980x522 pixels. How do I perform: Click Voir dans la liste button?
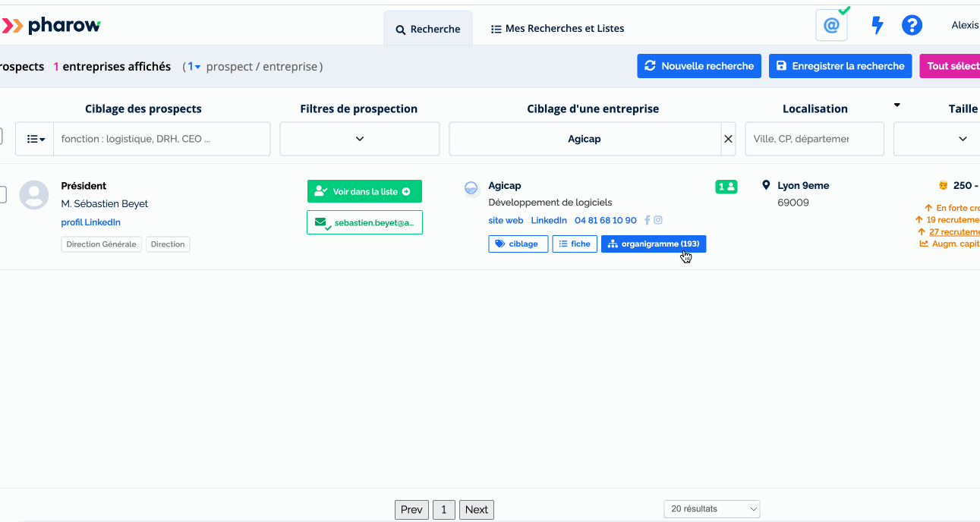(x=364, y=191)
